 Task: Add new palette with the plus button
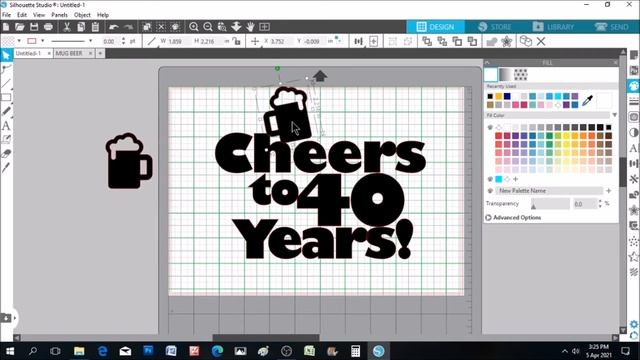[609, 191]
